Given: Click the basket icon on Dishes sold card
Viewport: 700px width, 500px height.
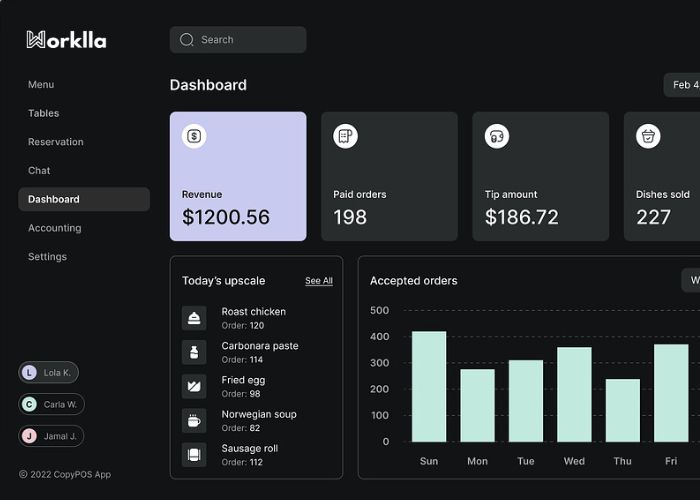Looking at the screenshot, I should click(x=648, y=136).
